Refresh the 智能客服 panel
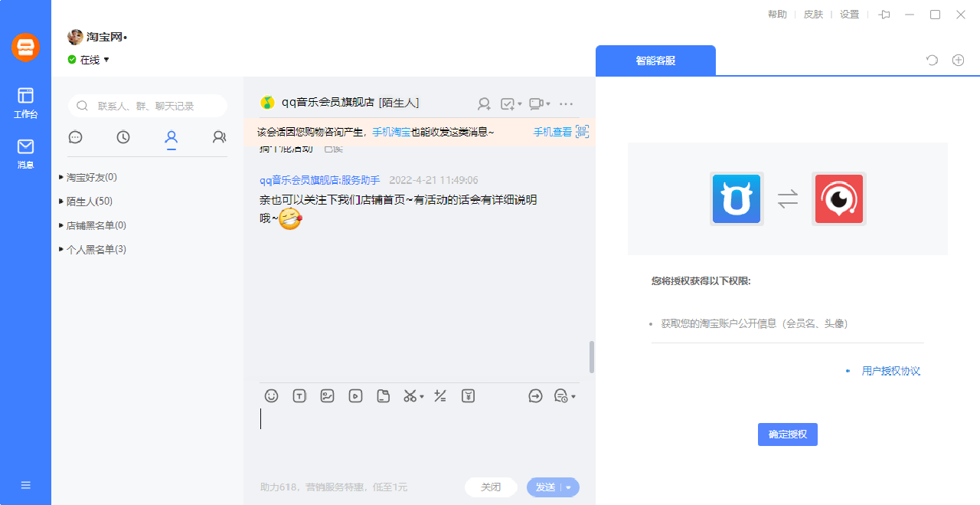 click(931, 60)
